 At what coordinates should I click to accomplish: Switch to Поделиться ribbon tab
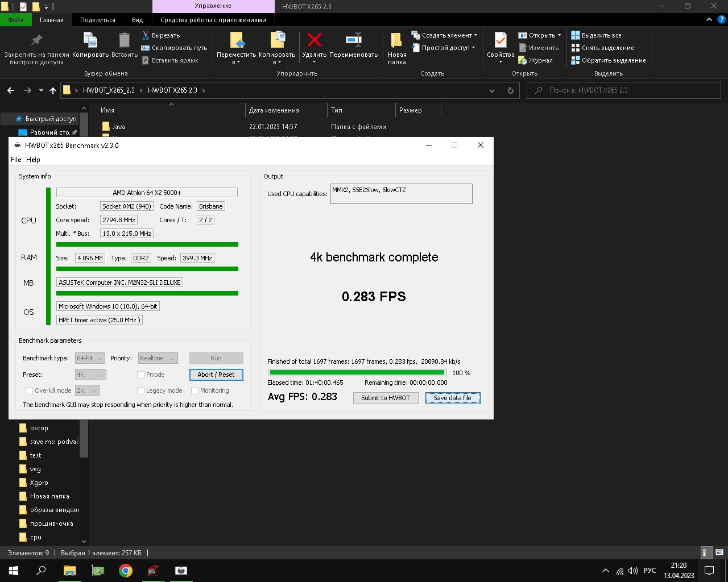(x=98, y=20)
